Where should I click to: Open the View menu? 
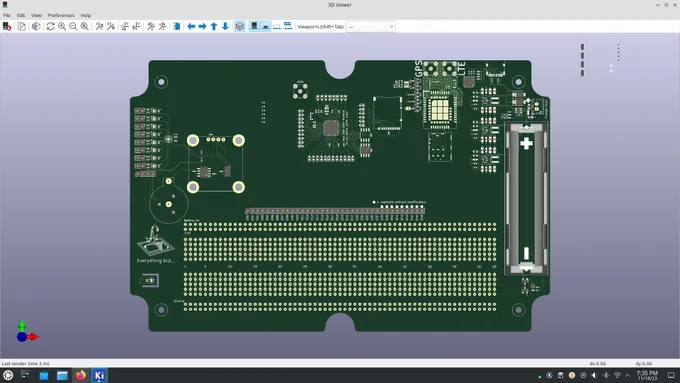coord(36,15)
